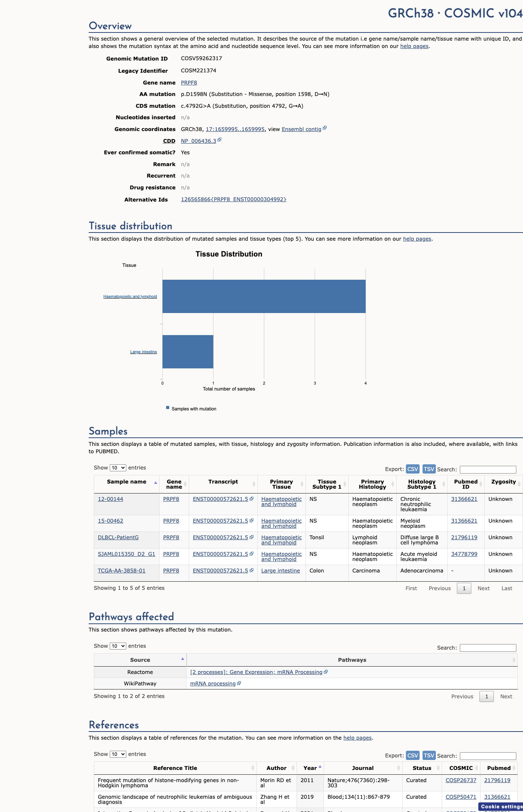Export Samples table as CSV
The width and height of the screenshot is (523, 812).
pyautogui.click(x=413, y=469)
